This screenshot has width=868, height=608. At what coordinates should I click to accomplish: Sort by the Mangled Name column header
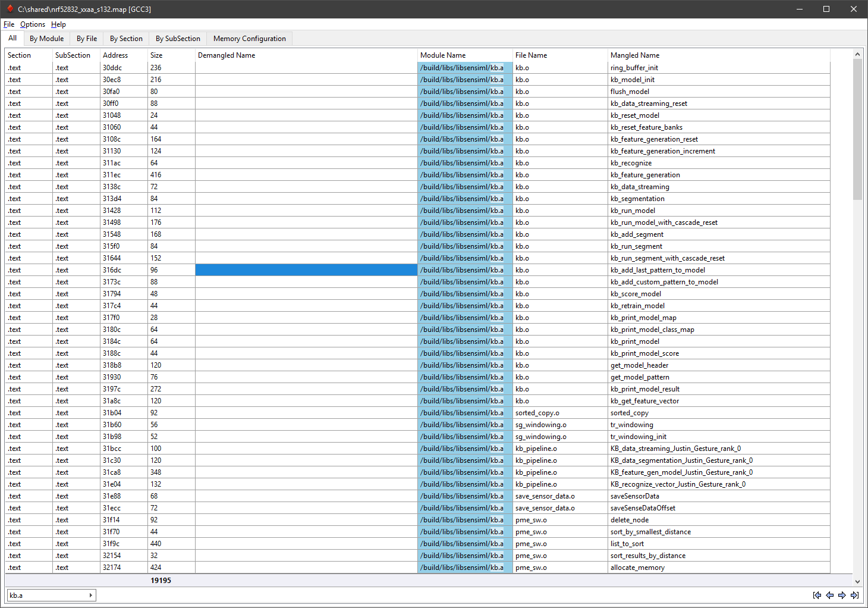coord(719,55)
